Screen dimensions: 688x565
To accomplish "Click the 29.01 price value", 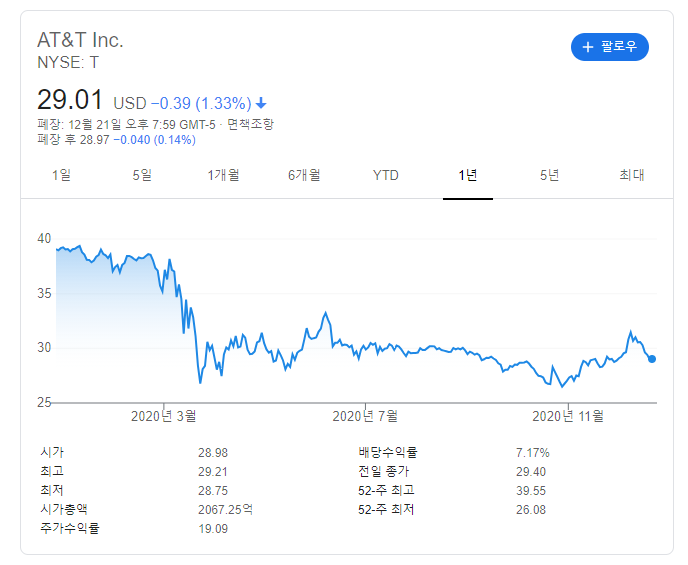I will tap(70, 99).
